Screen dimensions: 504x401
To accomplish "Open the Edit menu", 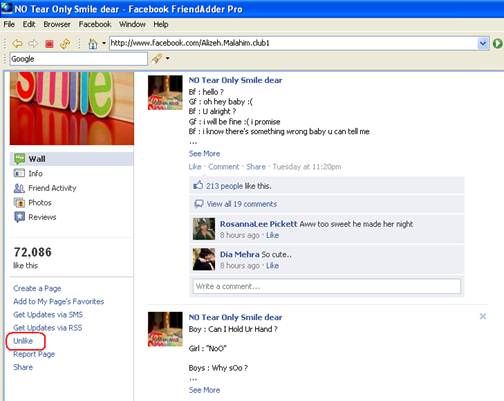I will pos(29,24).
